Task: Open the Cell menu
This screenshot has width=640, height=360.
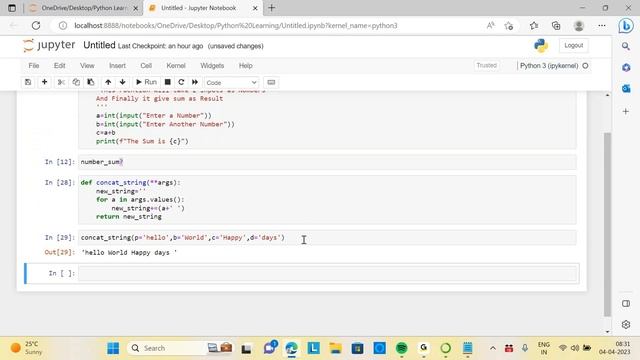Action: (x=146, y=66)
